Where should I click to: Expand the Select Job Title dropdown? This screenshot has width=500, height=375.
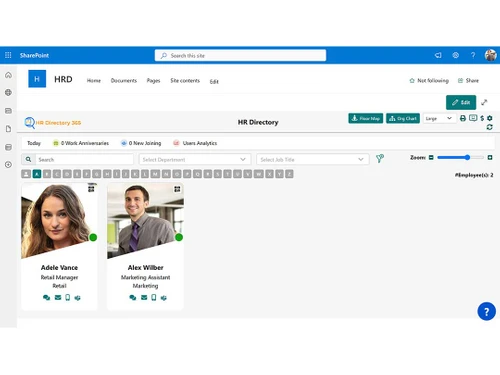point(313,159)
